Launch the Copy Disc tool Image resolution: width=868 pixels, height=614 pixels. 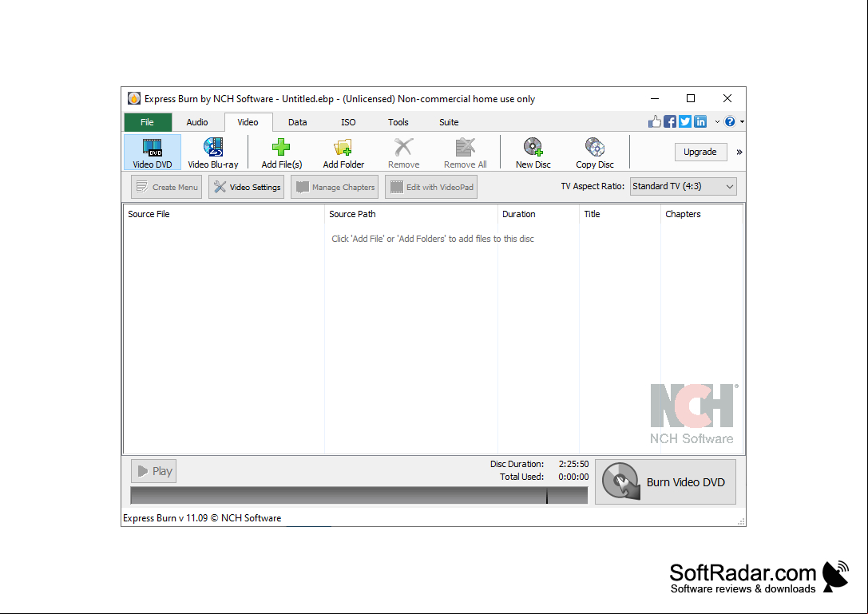(595, 153)
